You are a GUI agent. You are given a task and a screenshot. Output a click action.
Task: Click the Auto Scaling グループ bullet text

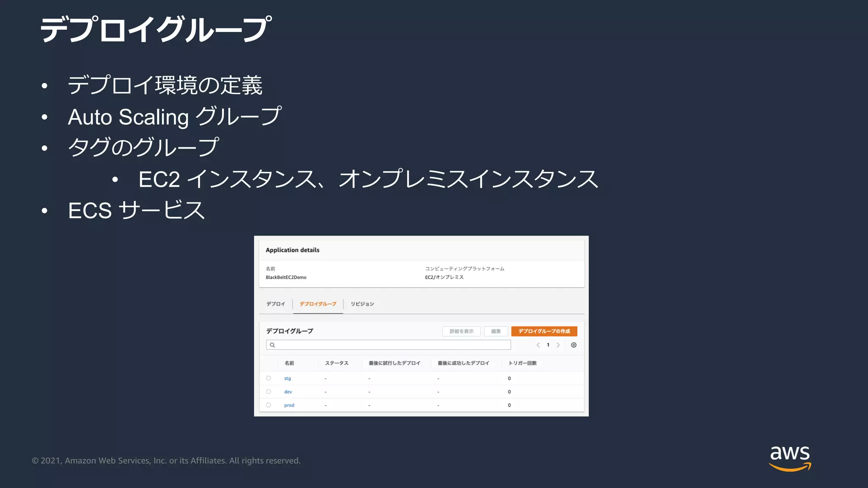[175, 116]
